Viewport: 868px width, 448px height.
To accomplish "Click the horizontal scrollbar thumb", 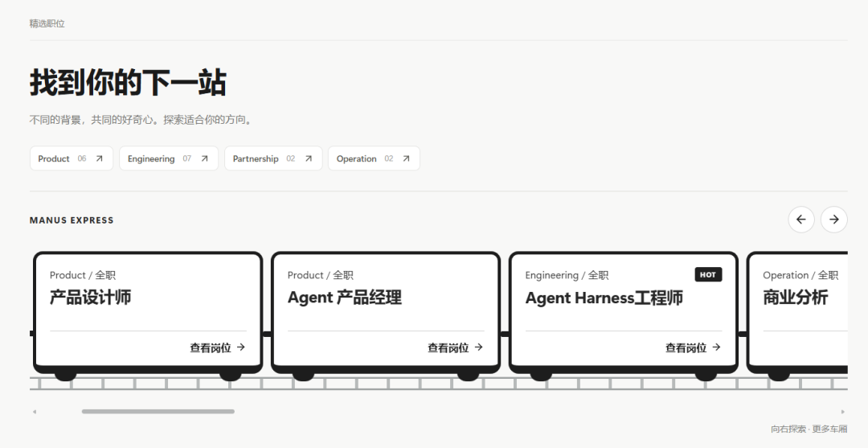I will pos(158,412).
